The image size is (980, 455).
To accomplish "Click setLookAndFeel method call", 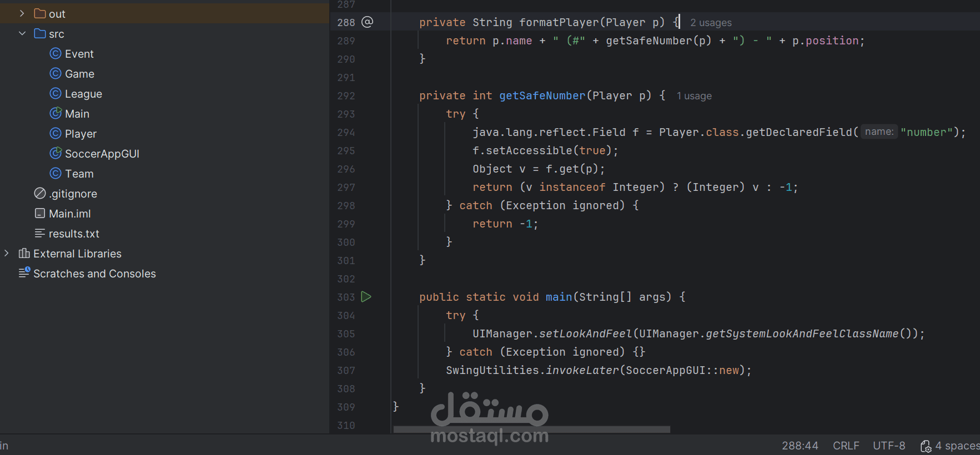I will tap(586, 333).
